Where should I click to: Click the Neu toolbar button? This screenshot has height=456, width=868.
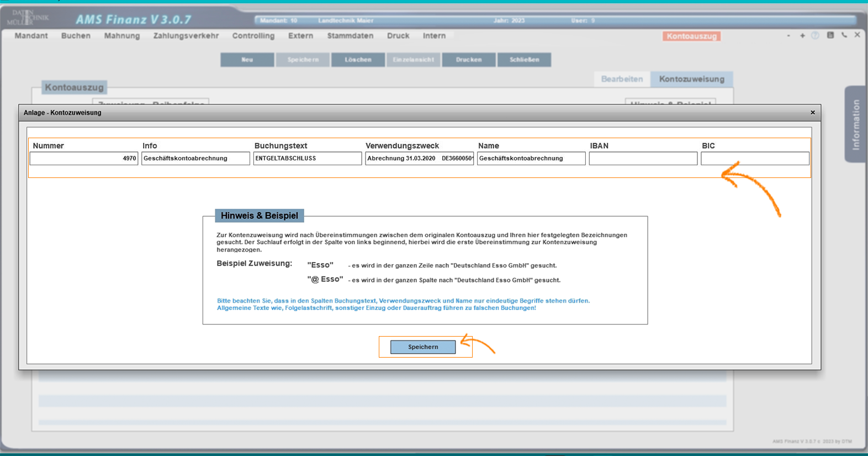pyautogui.click(x=247, y=60)
